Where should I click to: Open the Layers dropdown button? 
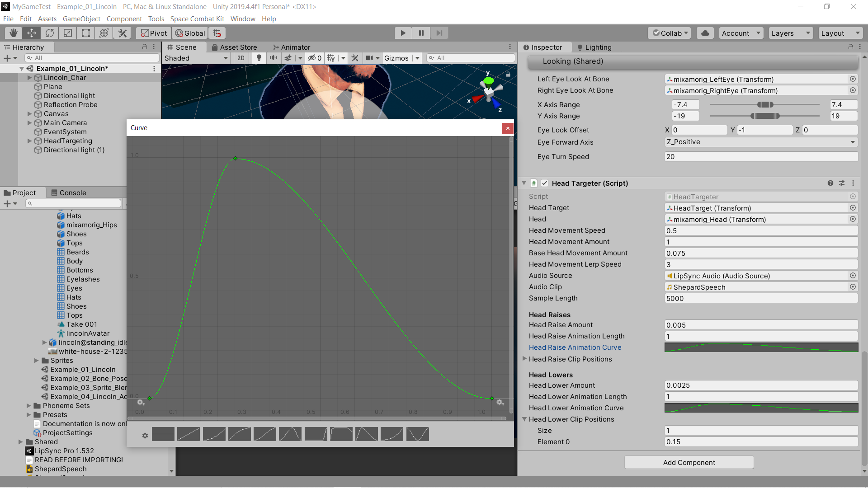point(790,33)
